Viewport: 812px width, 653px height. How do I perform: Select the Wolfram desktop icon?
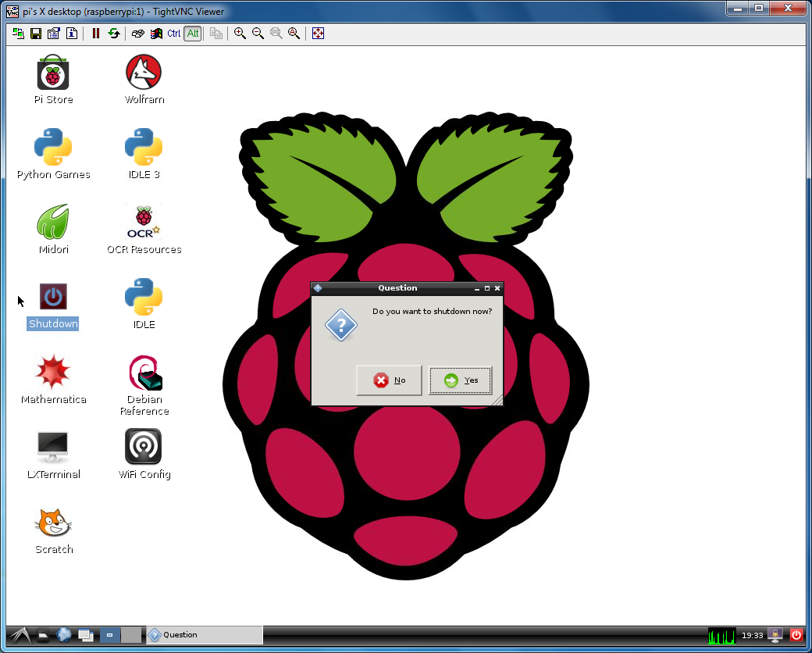tap(144, 80)
